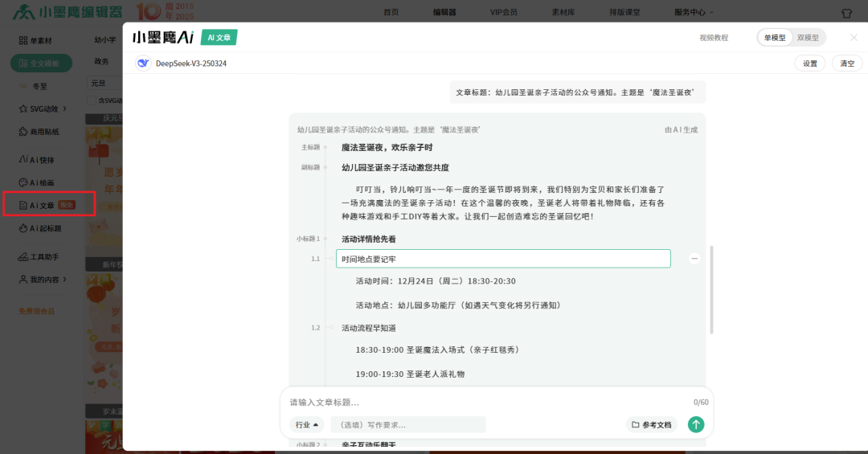Viewport: 868px width, 454px height.
Task: Focus the 写作要求 optional input
Action: [x=408, y=424]
